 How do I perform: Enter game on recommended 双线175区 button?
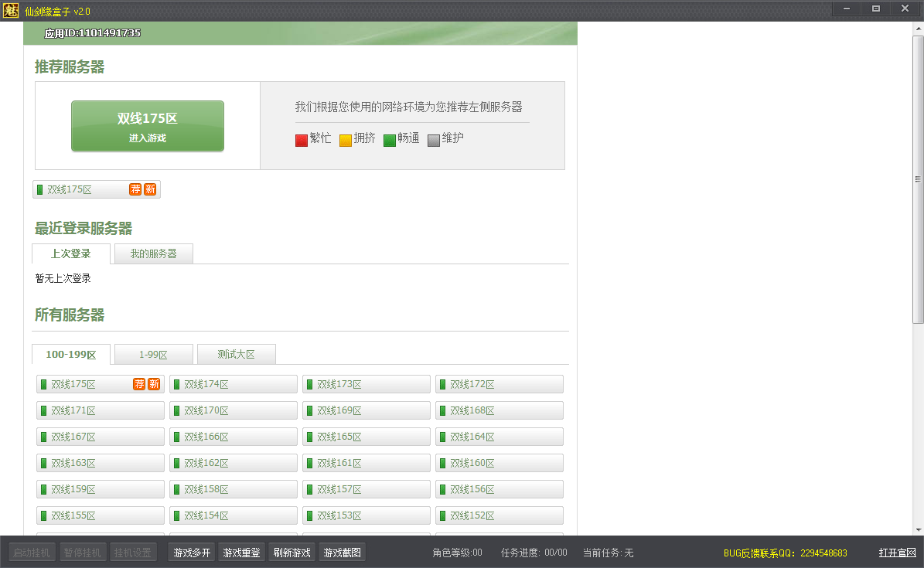(x=148, y=126)
